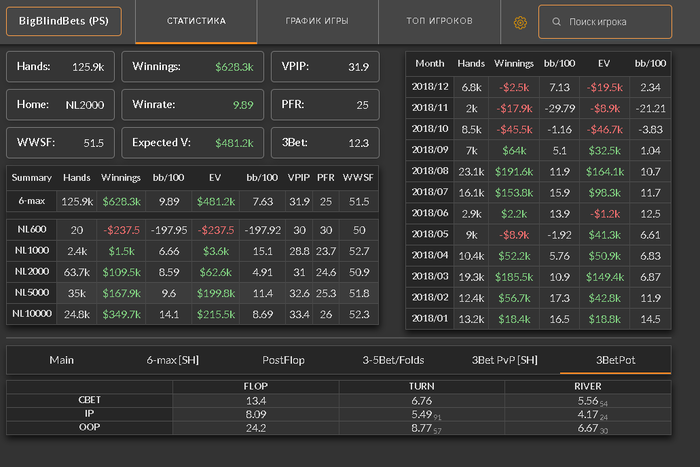Select the Main stats tab
This screenshot has width=700, height=467.
coord(63,359)
